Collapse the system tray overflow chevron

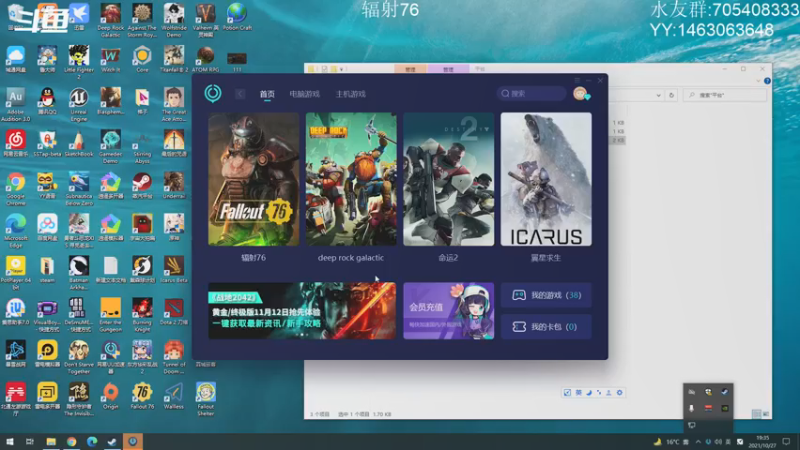(x=698, y=442)
